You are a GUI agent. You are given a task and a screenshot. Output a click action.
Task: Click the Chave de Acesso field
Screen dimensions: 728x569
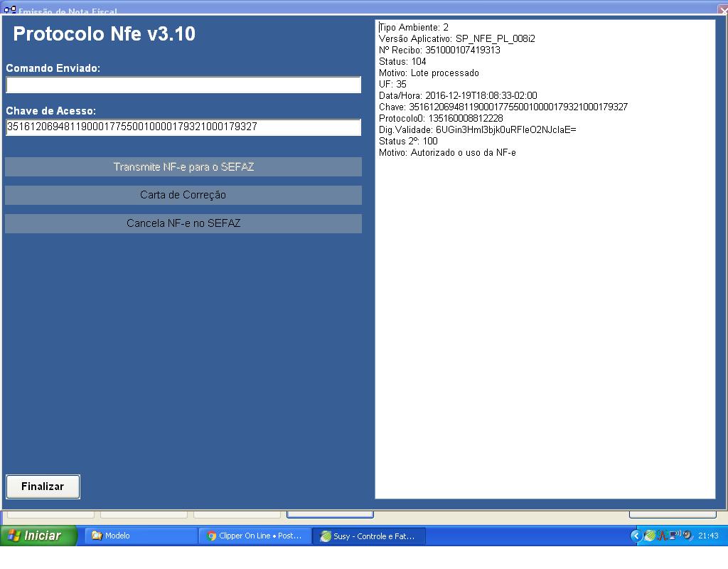(183, 127)
